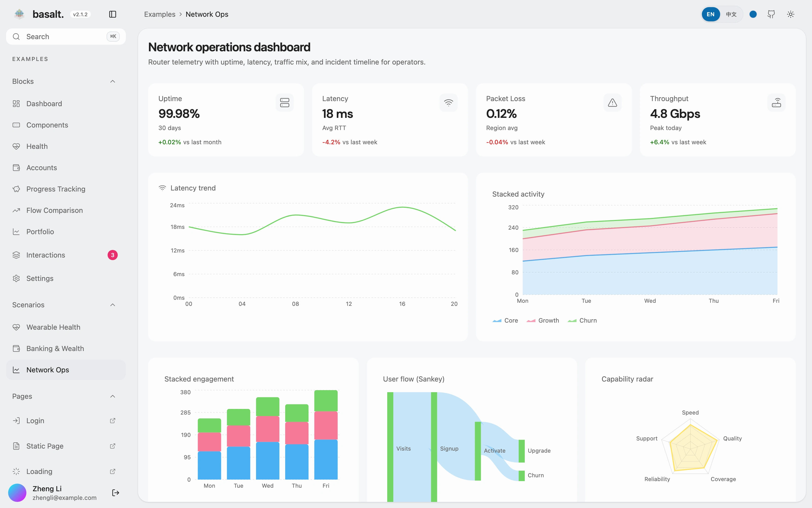Open Loading external link icon

pyautogui.click(x=113, y=471)
